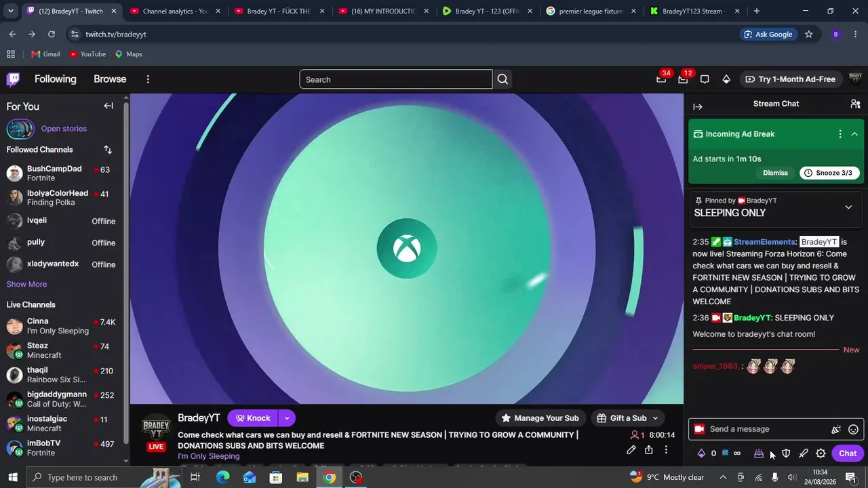Collapse the For You sidebar
The height and width of the screenshot is (488, 868).
108,106
